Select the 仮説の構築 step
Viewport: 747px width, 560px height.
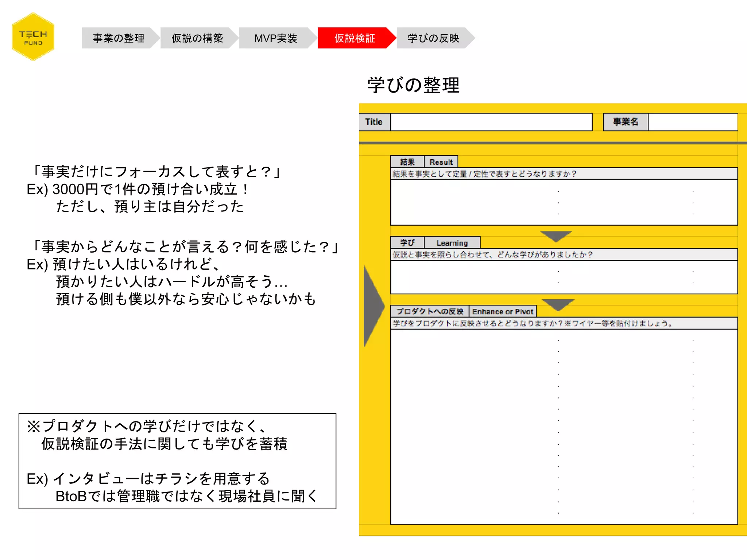click(197, 38)
